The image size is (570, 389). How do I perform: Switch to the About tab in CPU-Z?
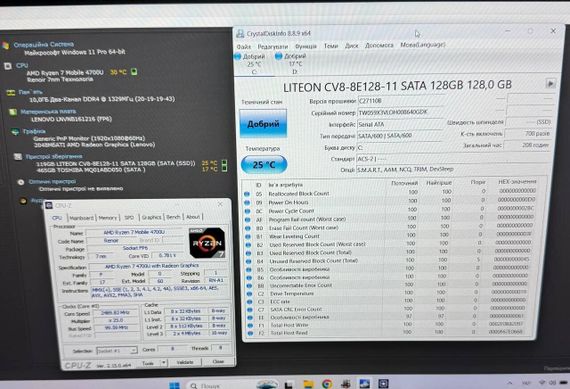(x=193, y=217)
